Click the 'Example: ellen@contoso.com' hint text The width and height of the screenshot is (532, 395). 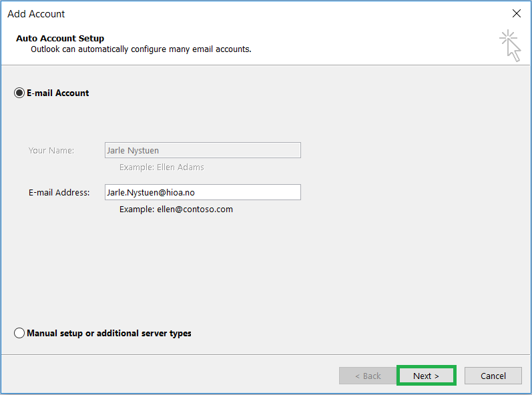tap(176, 210)
